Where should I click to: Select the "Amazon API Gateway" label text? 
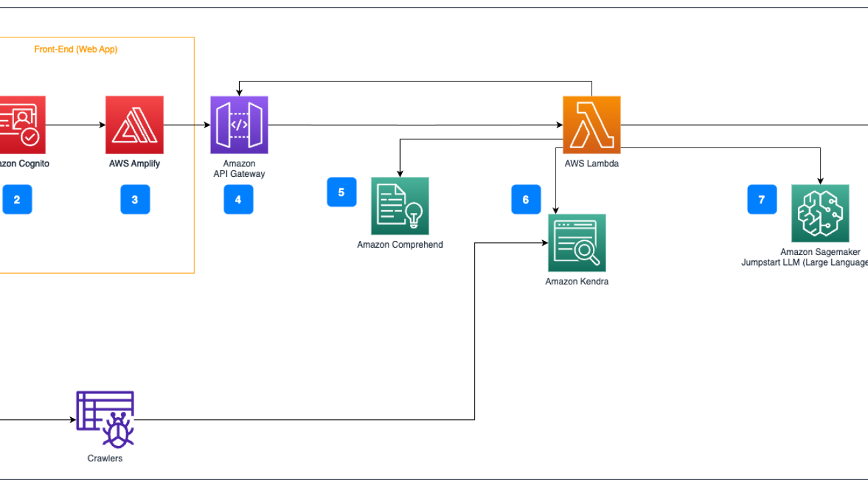(x=239, y=169)
